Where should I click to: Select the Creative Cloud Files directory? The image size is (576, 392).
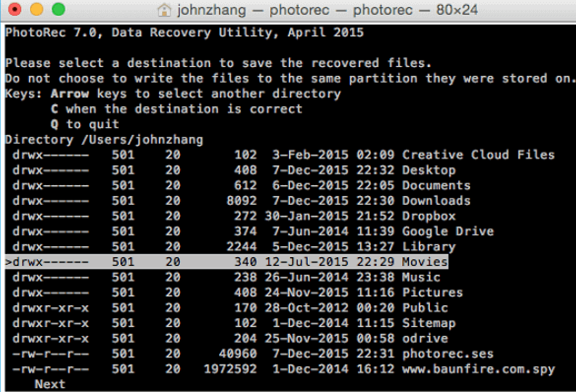click(478, 155)
